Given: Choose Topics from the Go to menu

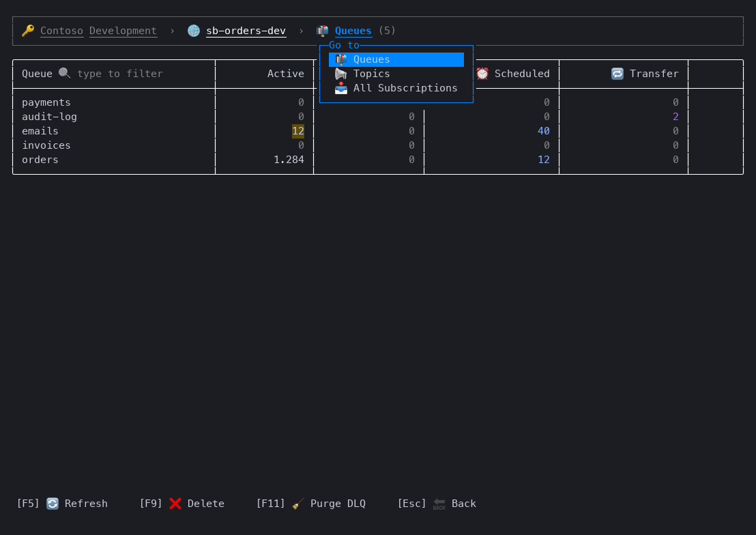Looking at the screenshot, I should pyautogui.click(x=396, y=74).
